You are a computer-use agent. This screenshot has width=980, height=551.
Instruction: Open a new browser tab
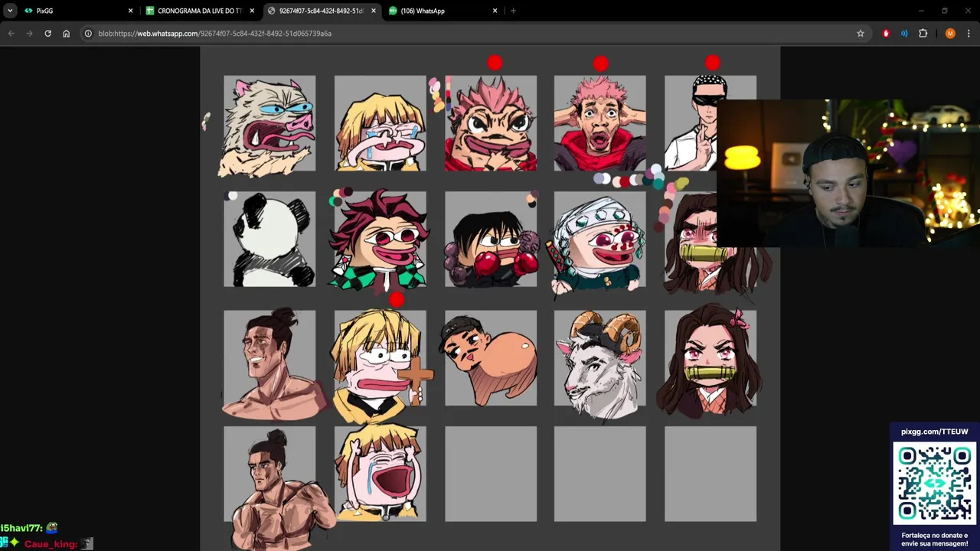click(x=513, y=11)
